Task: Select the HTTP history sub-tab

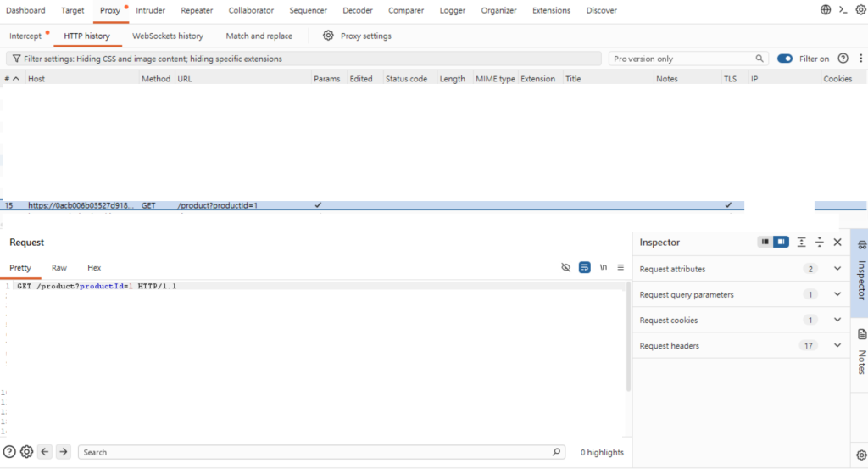Action: 87,36
